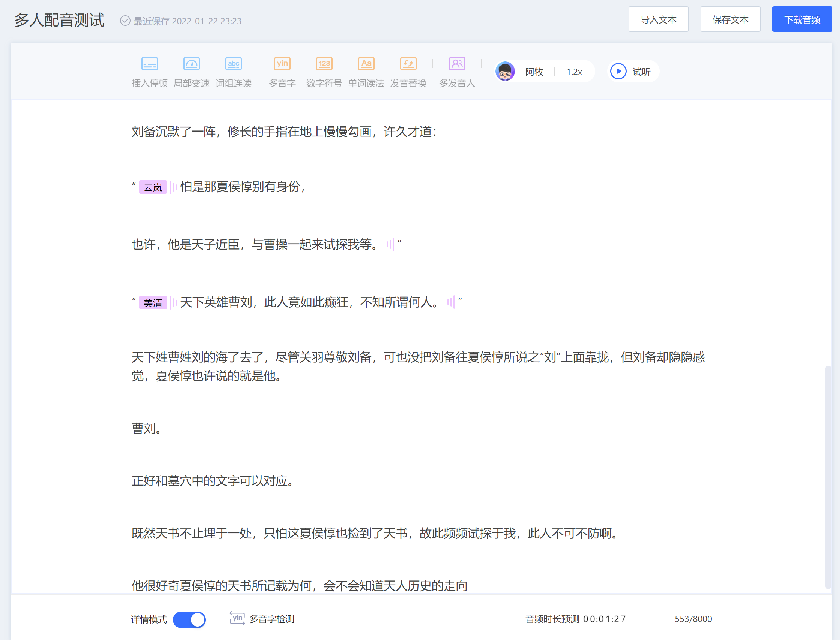Click the voice end marker after 不知所谓何人
Viewport: 840px width, 640px height.
click(451, 302)
